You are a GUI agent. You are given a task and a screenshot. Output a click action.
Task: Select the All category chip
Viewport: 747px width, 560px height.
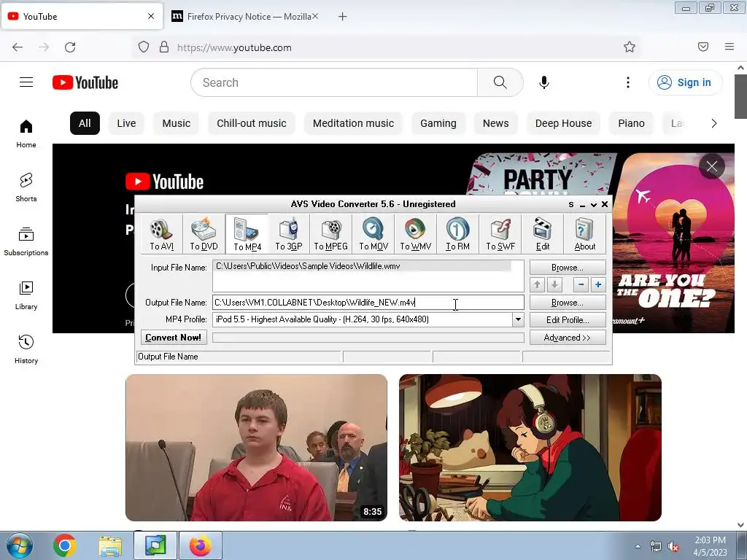pos(85,123)
